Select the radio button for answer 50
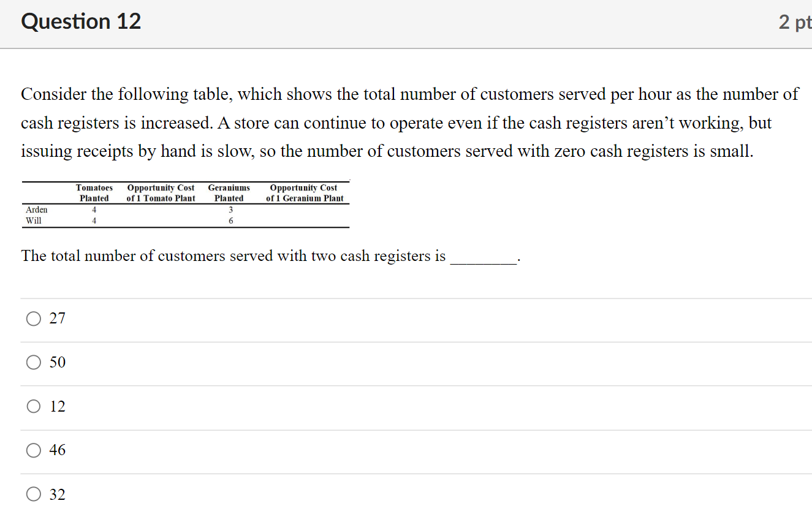This screenshot has width=812, height=528. [33, 362]
